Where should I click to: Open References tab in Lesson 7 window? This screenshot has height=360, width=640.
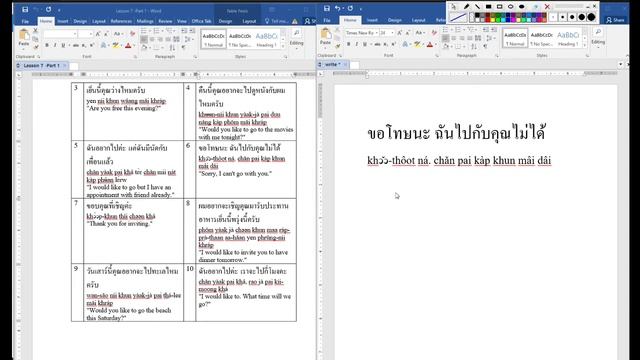click(121, 21)
